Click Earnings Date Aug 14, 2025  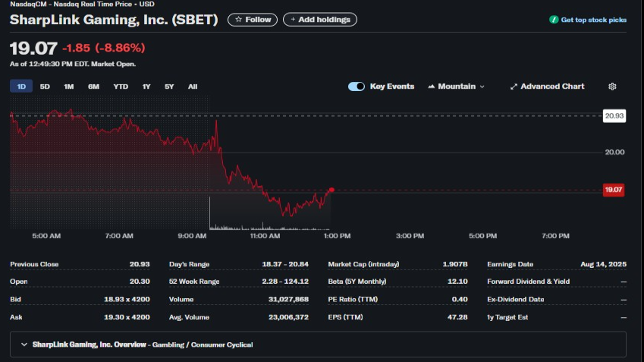click(x=603, y=264)
